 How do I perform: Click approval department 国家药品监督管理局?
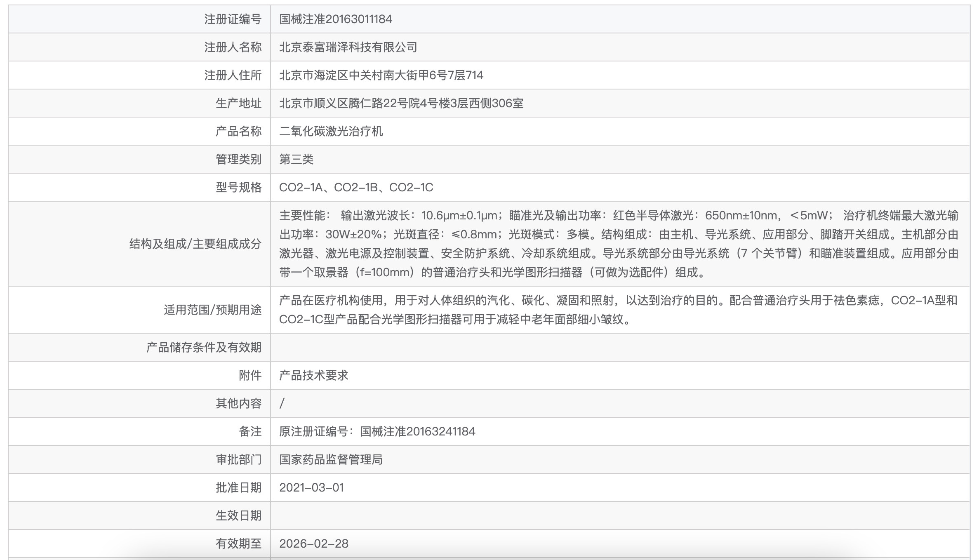pos(332,459)
